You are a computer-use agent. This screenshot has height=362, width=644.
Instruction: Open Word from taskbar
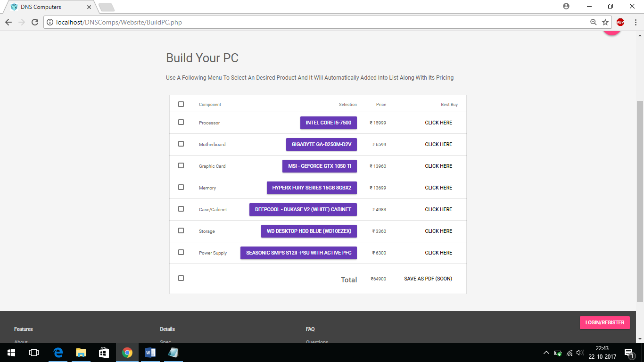click(x=150, y=353)
